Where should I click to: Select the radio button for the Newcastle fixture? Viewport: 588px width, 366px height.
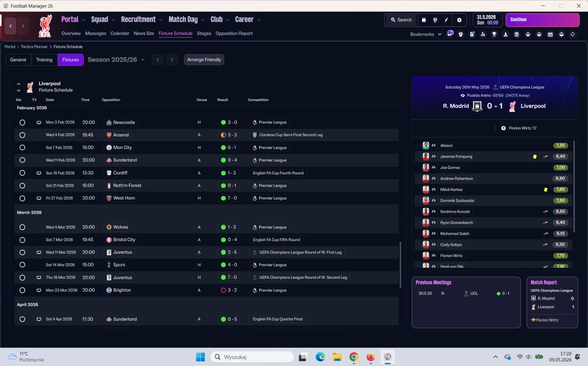[22, 123]
